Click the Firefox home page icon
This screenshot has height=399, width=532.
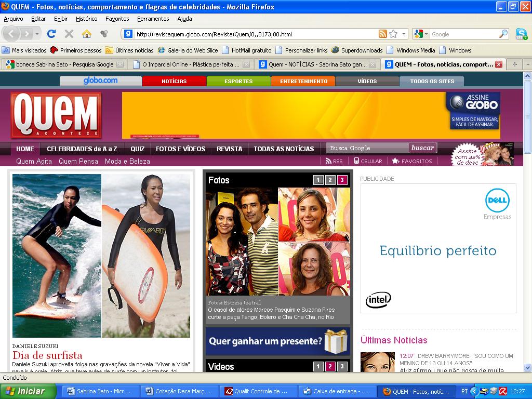[x=86, y=33]
